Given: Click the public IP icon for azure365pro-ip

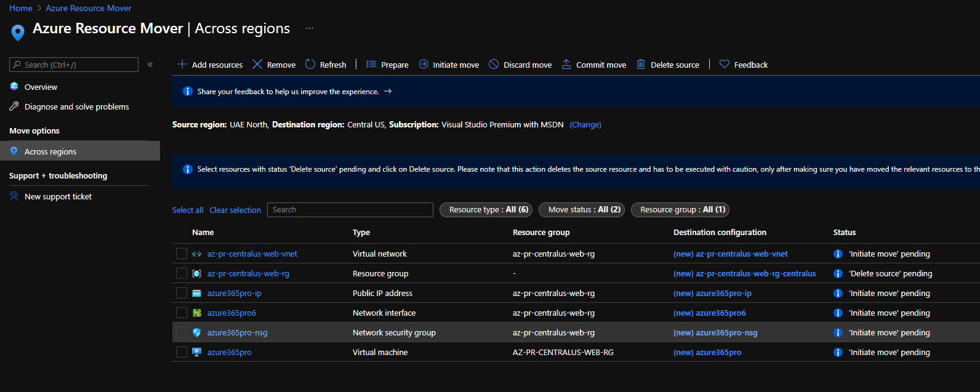Looking at the screenshot, I should coord(197,293).
